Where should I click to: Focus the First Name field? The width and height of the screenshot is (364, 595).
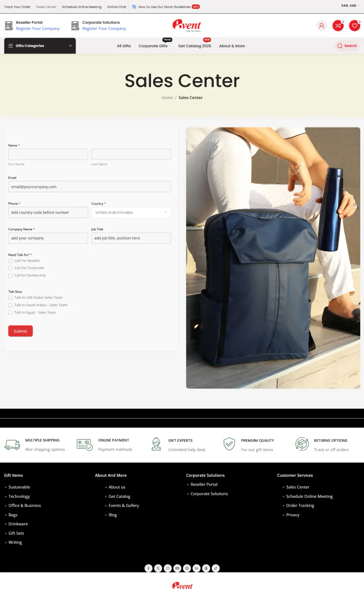[x=48, y=154]
